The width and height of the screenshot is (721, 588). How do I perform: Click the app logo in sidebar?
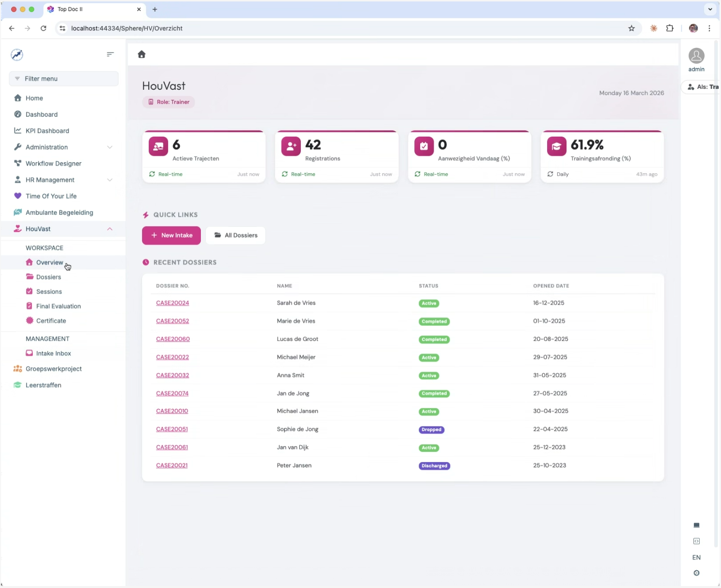(17, 55)
